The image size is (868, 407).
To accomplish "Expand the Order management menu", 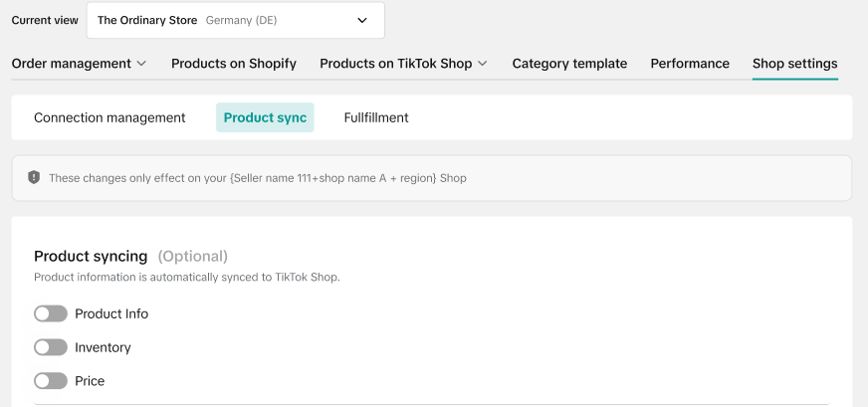I will click(x=80, y=64).
